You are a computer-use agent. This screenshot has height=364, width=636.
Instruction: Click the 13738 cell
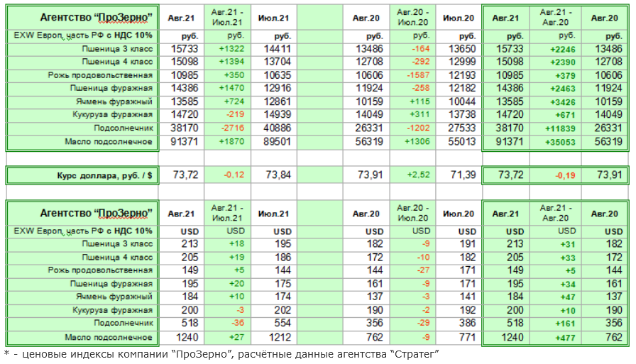(462, 115)
